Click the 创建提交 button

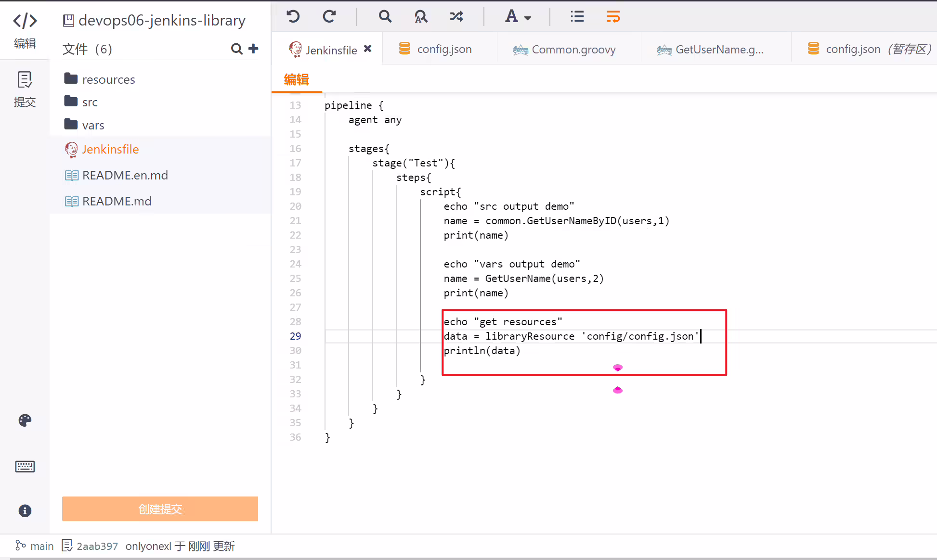pyautogui.click(x=160, y=509)
